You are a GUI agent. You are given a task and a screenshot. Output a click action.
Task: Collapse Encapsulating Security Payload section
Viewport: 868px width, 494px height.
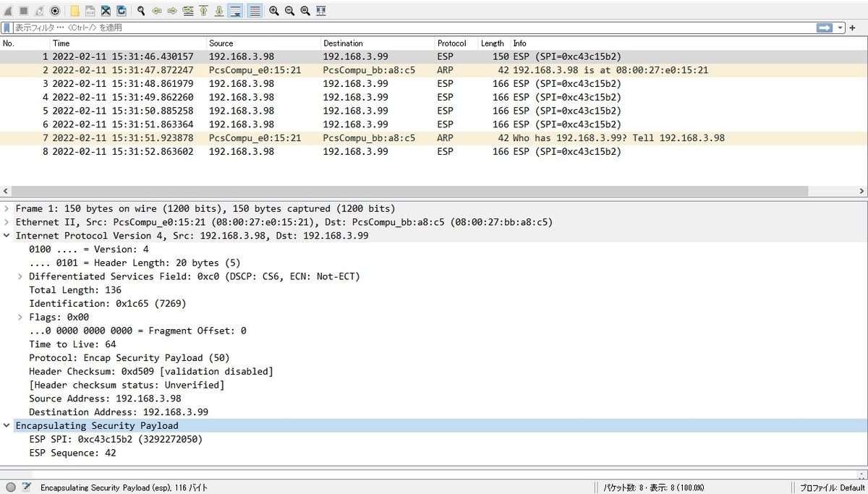click(x=7, y=425)
